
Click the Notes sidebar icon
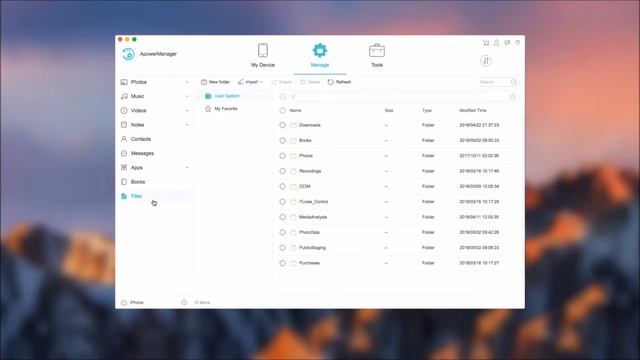[124, 125]
